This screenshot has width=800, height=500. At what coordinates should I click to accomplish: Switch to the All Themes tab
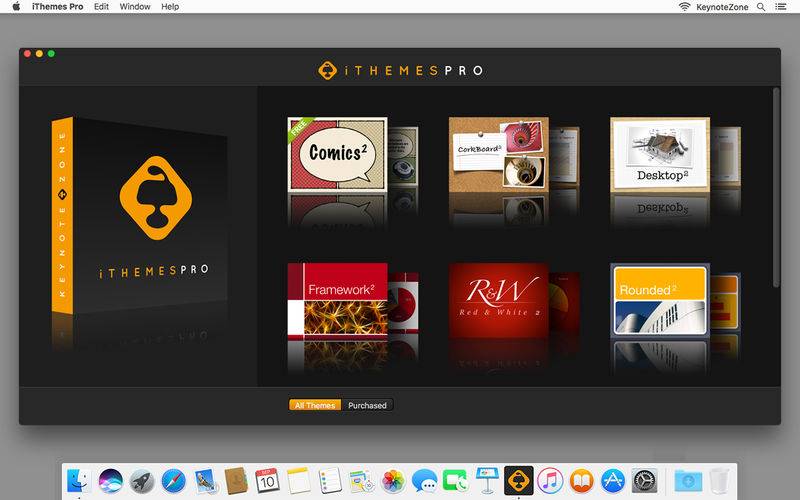pos(315,405)
